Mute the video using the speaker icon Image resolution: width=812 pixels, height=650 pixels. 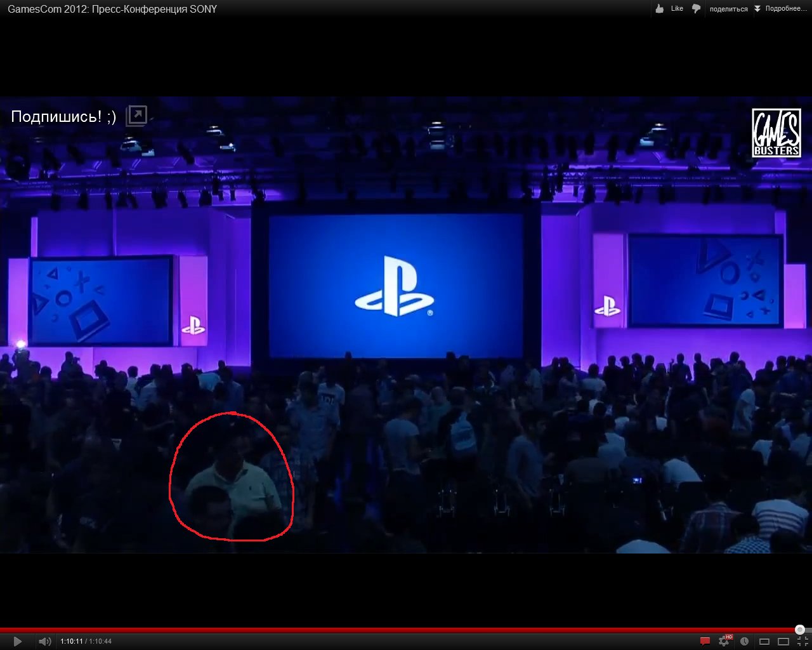pyautogui.click(x=44, y=641)
